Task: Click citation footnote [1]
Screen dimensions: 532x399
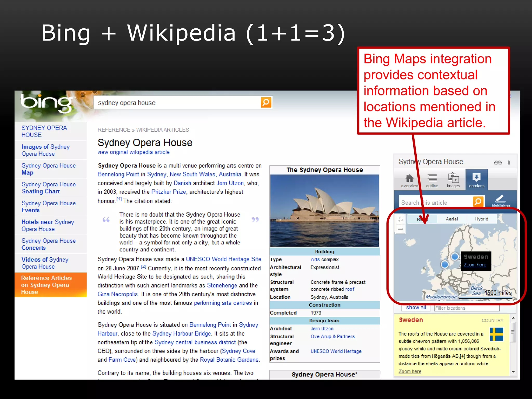Action: [x=119, y=199]
